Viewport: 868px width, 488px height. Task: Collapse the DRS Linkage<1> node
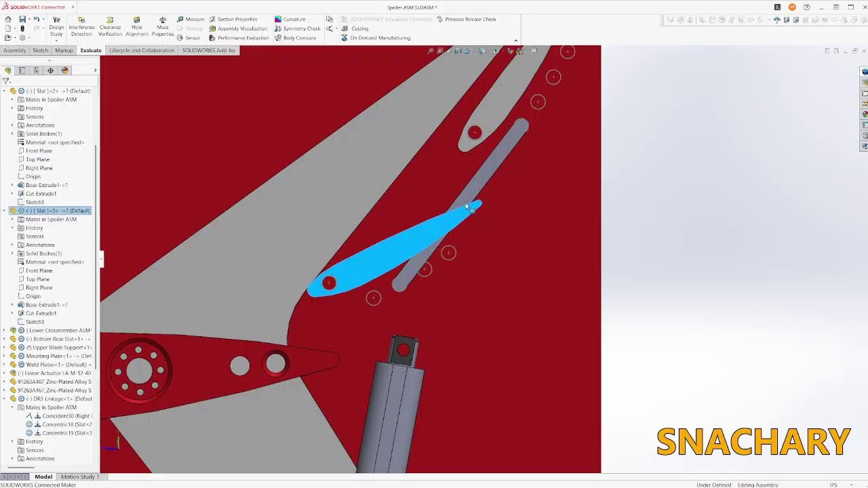5,399
